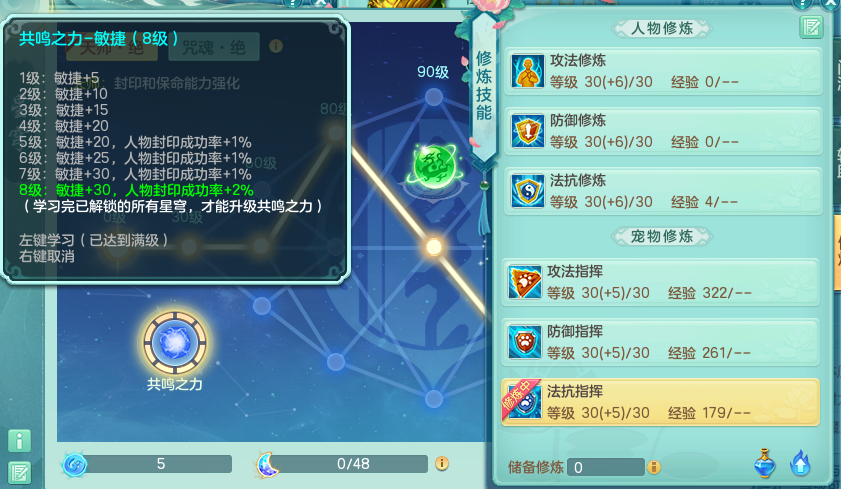The height and width of the screenshot is (489, 841).
Task: Select the 防御指挥 paw shield icon
Action: click(525, 342)
